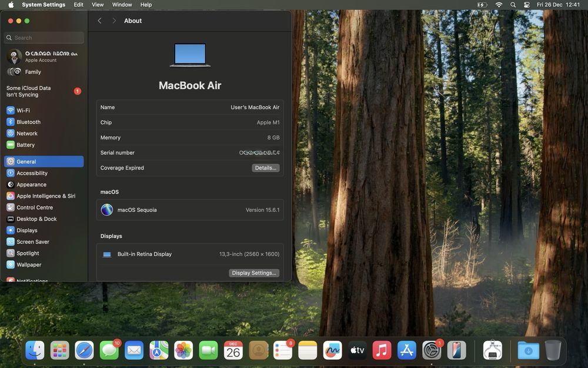Screen dimensions: 588x368
Task: Click the macOS Sequoia version row
Action: point(190,210)
